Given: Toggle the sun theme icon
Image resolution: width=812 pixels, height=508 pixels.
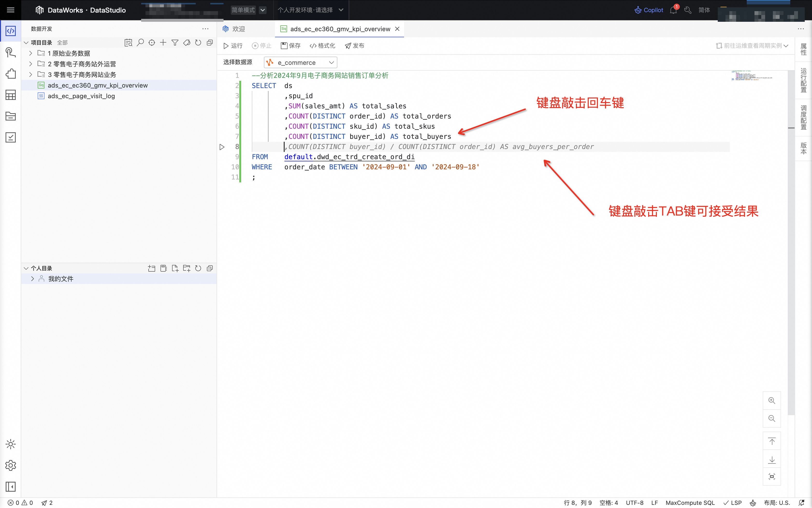Looking at the screenshot, I should point(10,444).
